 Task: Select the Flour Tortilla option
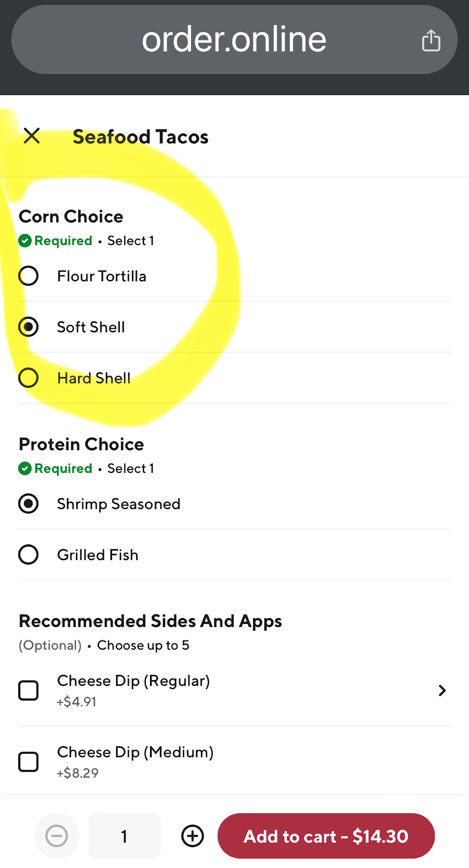click(x=28, y=276)
